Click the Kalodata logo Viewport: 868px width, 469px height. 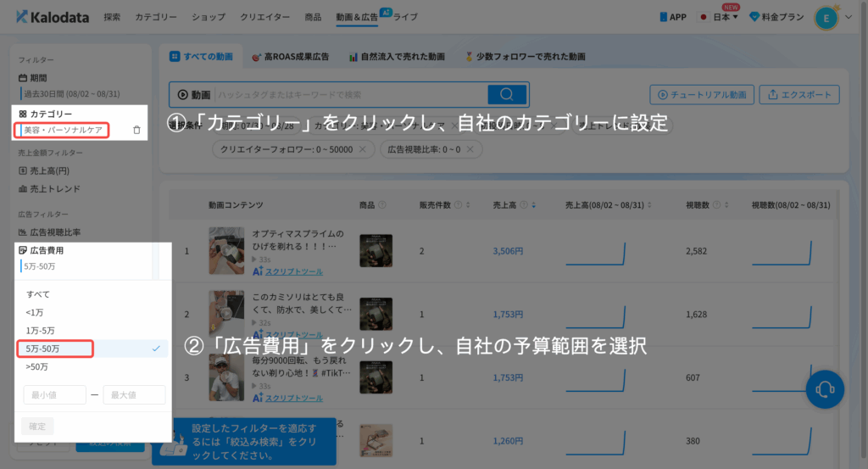(53, 17)
